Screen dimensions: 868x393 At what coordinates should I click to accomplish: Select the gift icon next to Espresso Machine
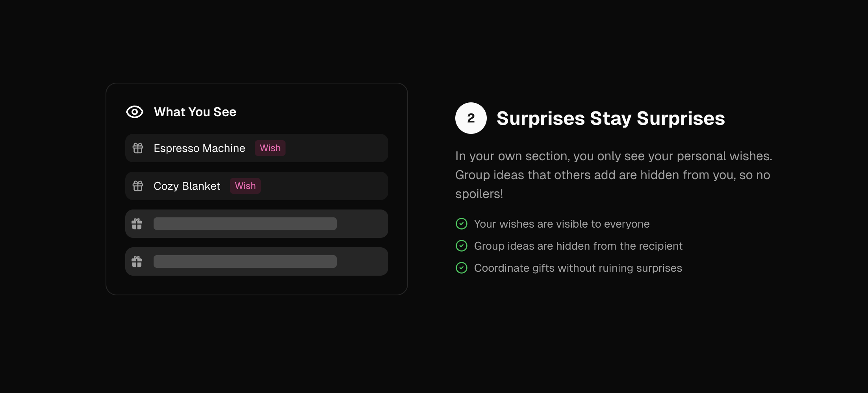pyautogui.click(x=138, y=148)
